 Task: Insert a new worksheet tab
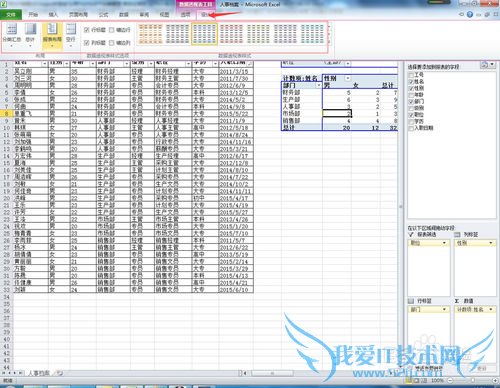tap(59, 373)
